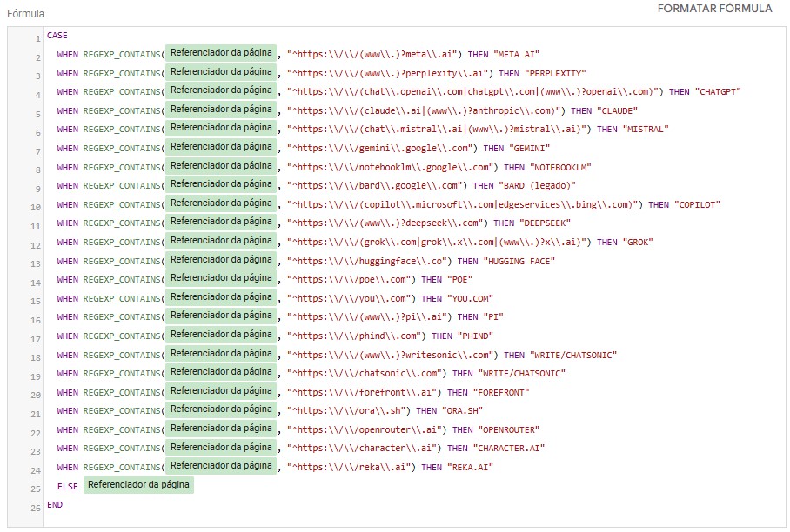Screen dimensions: 790x532
Task: Select the Referenciador da página chip on the POE line
Action: point(221,278)
